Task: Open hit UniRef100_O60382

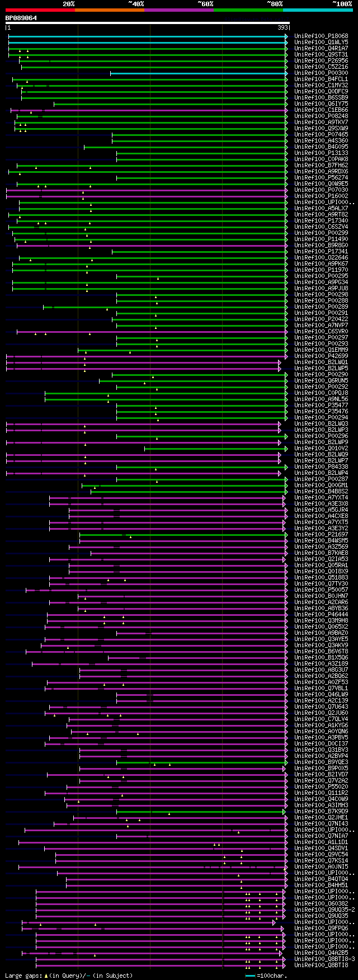Action: (321, 903)
